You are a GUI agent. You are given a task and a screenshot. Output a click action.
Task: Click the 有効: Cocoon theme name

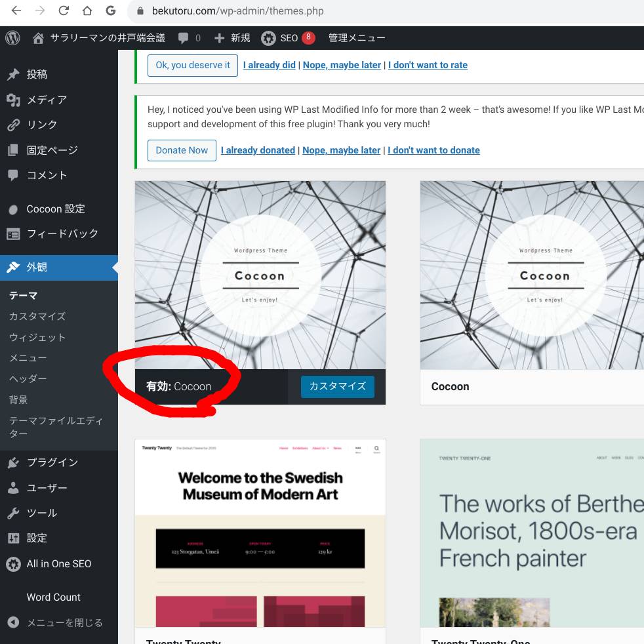[x=178, y=386]
